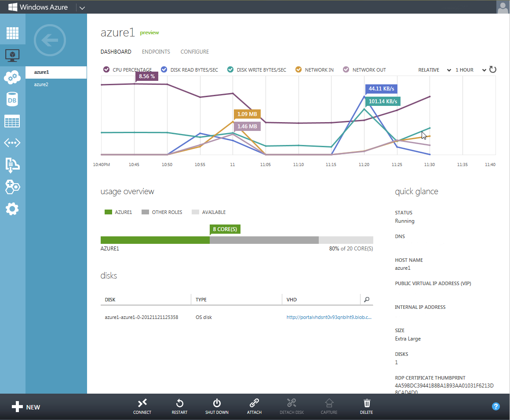Click the Detach Disk command
This screenshot has height=420, width=510.
coord(292,406)
